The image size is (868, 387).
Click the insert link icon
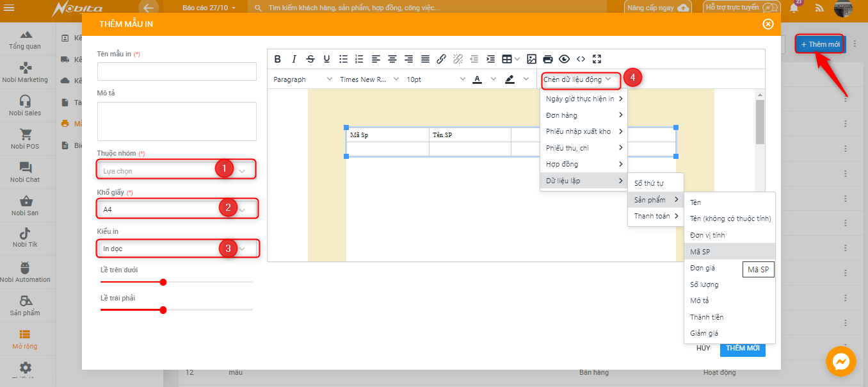click(441, 59)
